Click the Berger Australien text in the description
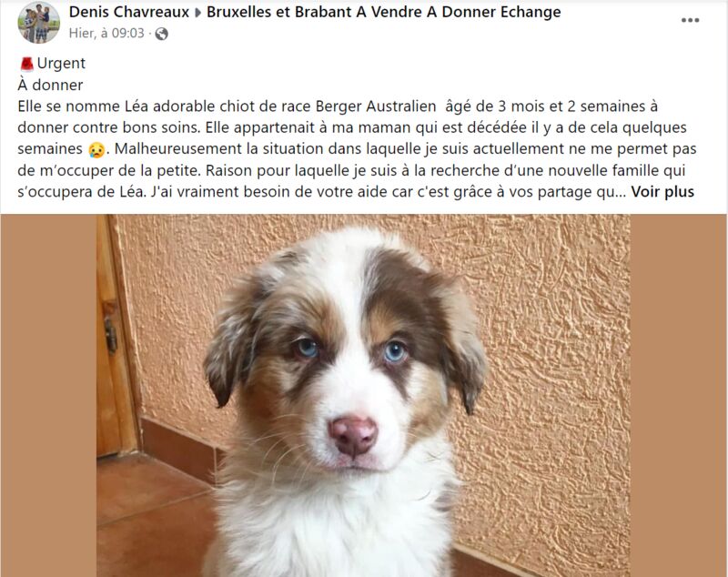The height and width of the screenshot is (577, 728). [376, 106]
